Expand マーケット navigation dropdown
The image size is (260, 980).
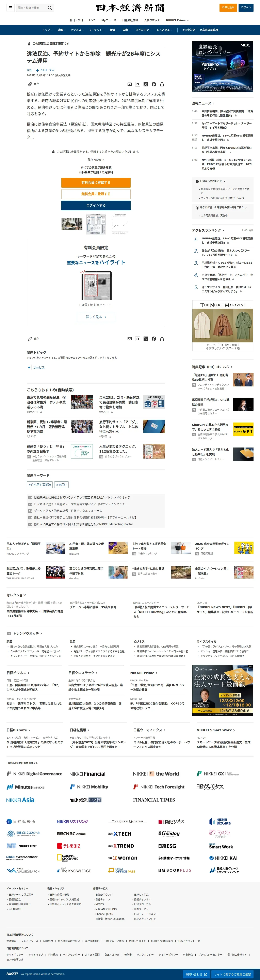[97, 30]
